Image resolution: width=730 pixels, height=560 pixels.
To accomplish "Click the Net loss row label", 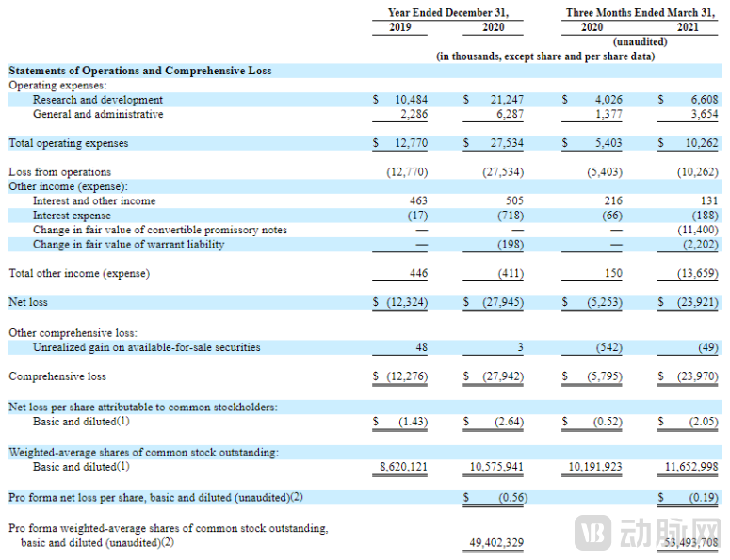I will [28, 302].
